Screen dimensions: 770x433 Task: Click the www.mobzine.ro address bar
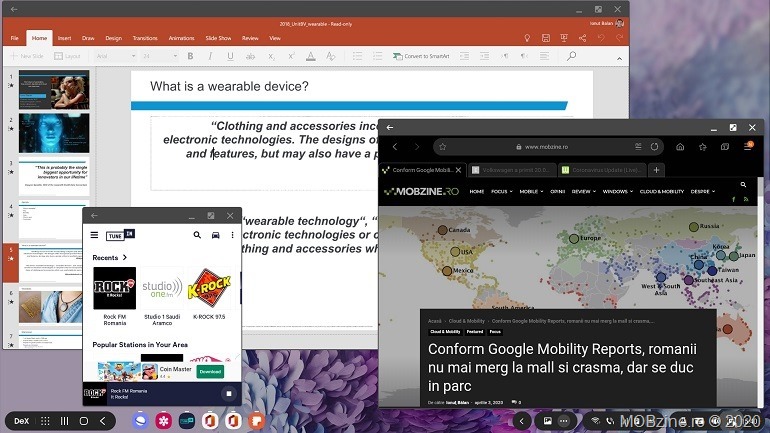click(x=546, y=147)
